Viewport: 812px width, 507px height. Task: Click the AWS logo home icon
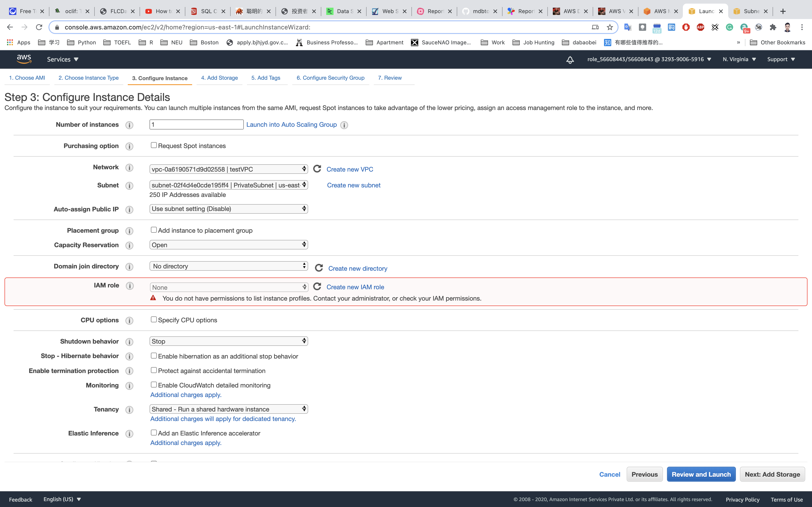click(24, 59)
